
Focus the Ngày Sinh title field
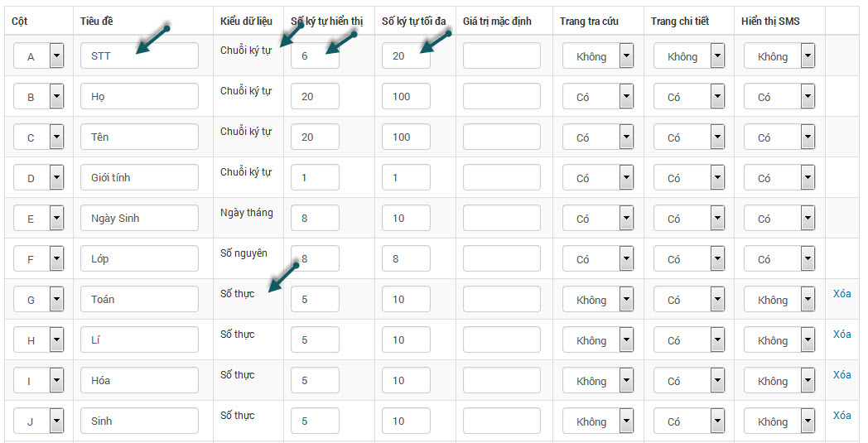[139, 219]
